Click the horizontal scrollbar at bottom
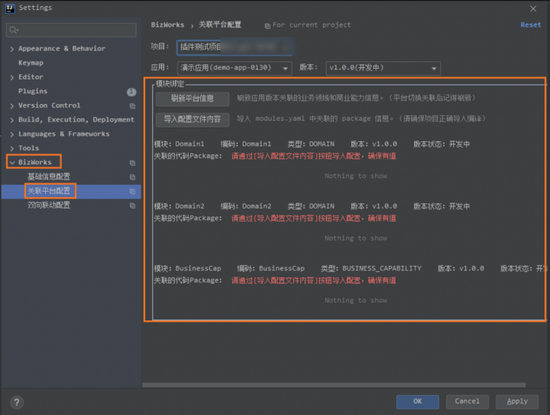Screen dimensions: 550x415 coord(334,385)
